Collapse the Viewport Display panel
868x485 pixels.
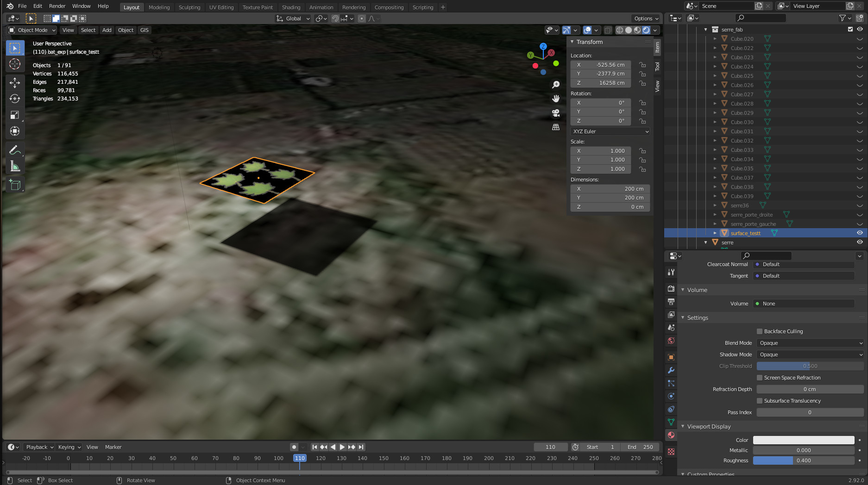click(x=683, y=426)
